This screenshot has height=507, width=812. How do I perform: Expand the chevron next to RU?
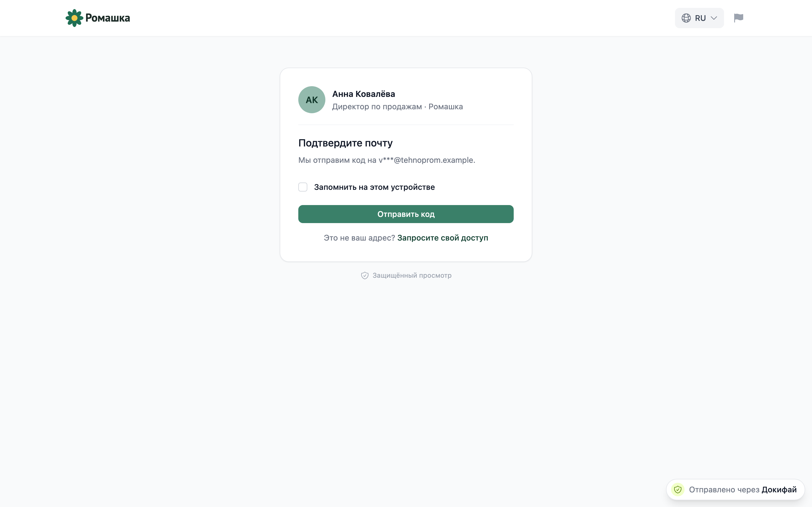pos(714,18)
